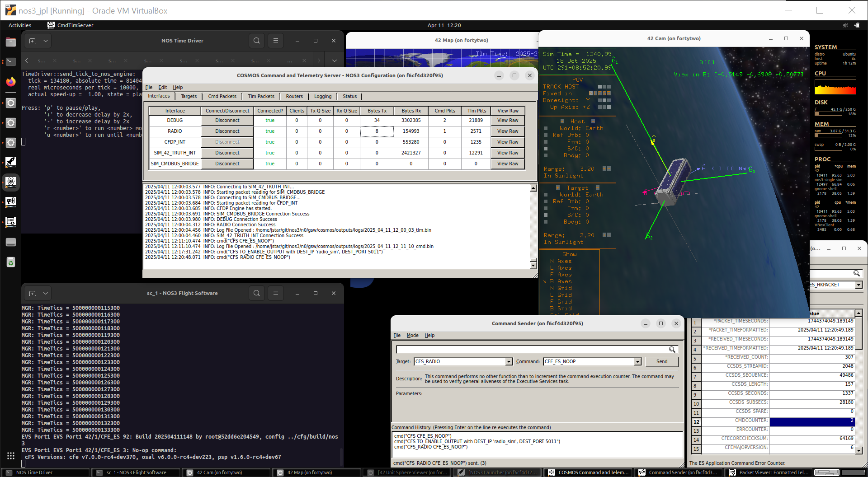Open the Edit menu in COSMOS server

163,88
